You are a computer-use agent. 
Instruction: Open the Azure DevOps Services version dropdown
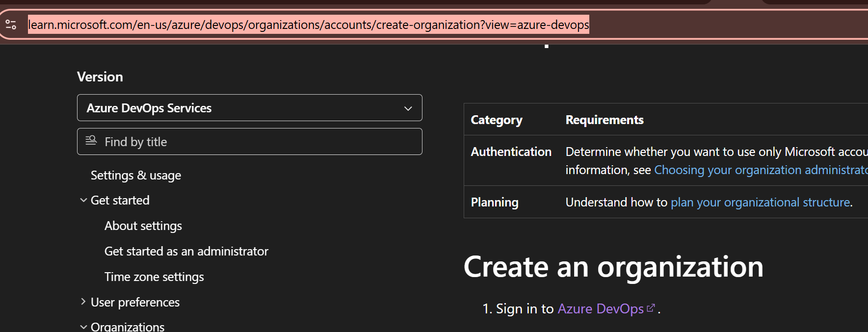[x=249, y=108]
